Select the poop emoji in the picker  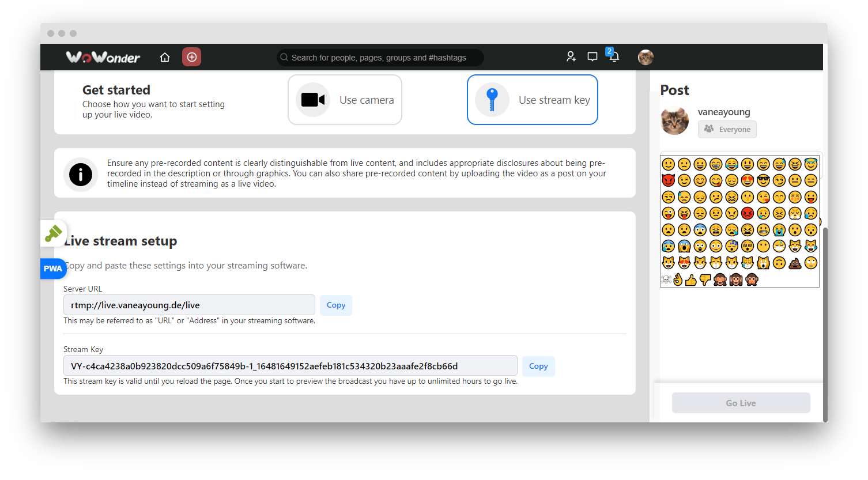click(795, 263)
